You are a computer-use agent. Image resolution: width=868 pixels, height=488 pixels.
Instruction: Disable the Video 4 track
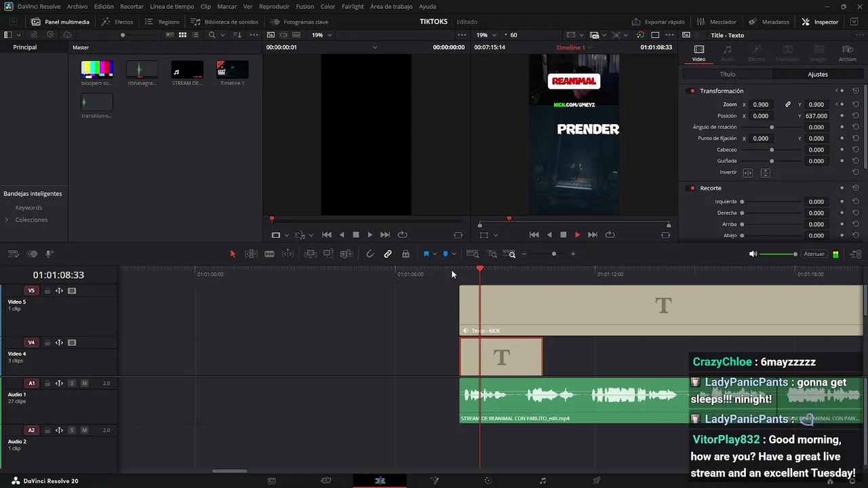[72, 343]
